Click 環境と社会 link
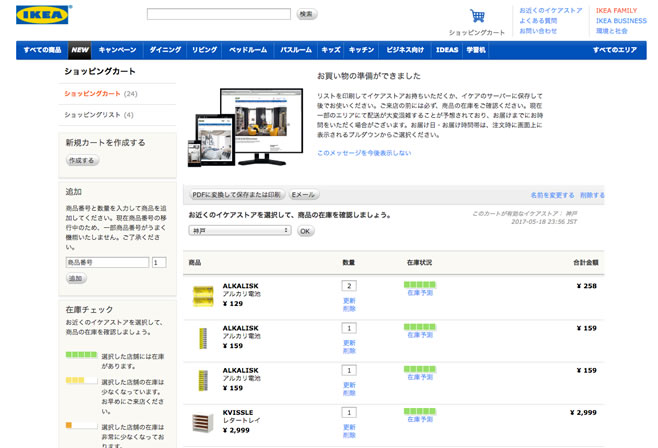658x448 pixels. [x=611, y=31]
